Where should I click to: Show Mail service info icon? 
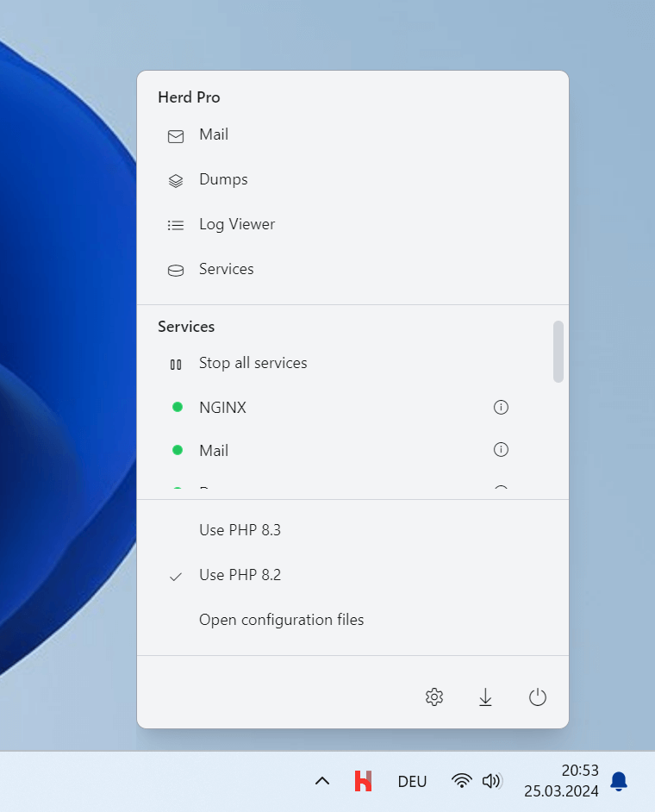[x=501, y=450]
